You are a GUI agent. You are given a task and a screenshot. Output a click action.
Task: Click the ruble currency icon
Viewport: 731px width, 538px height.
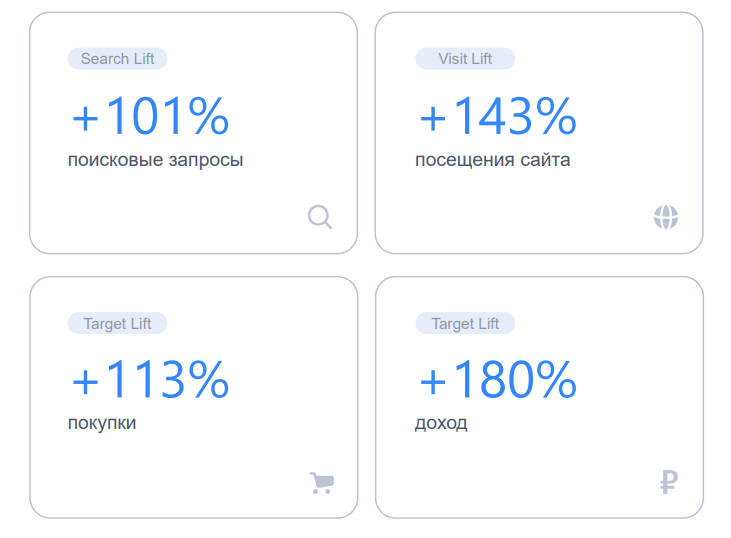[x=669, y=484]
